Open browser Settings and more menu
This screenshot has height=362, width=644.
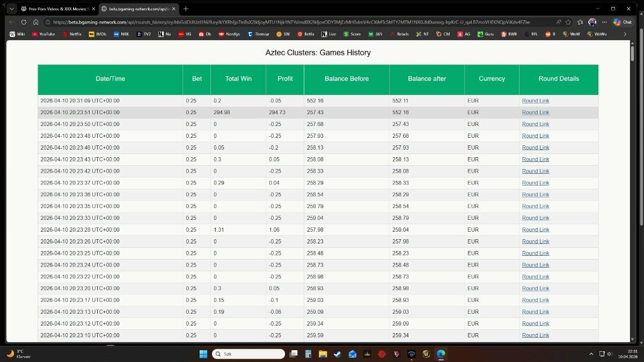(x=604, y=22)
